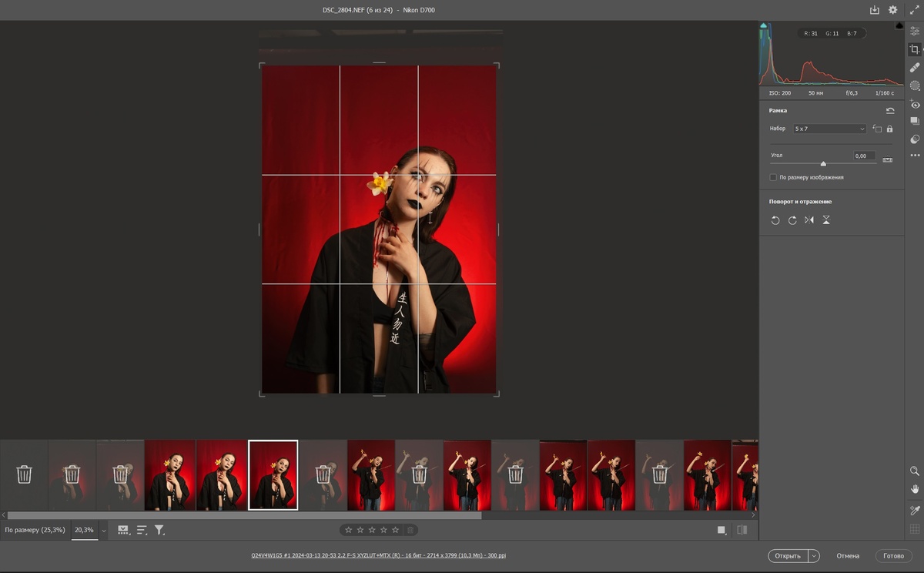Viewport: 924px width, 573px height.
Task: Set rating to five stars
Action: 396,530
